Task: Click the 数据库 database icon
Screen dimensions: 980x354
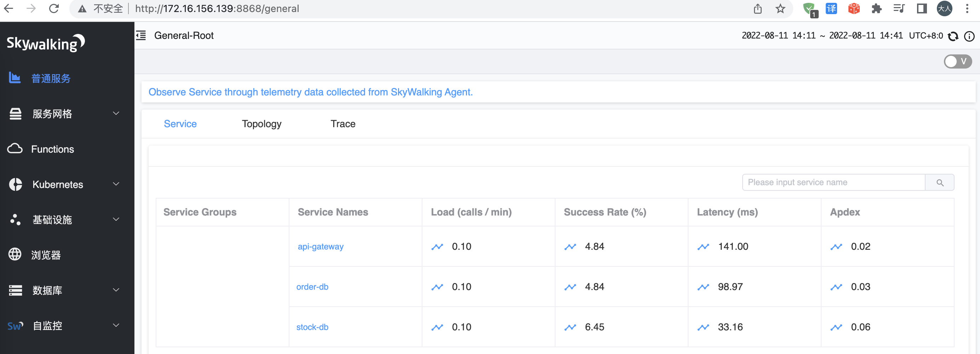Action: coord(15,290)
